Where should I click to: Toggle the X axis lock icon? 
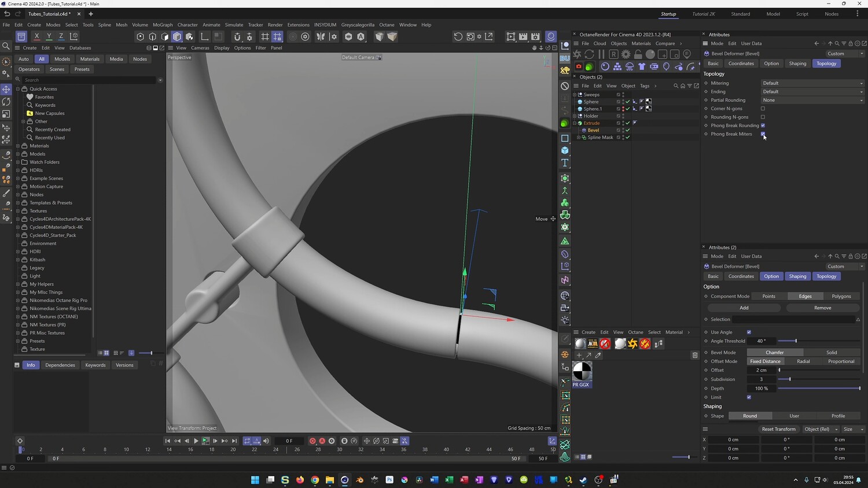(x=36, y=36)
